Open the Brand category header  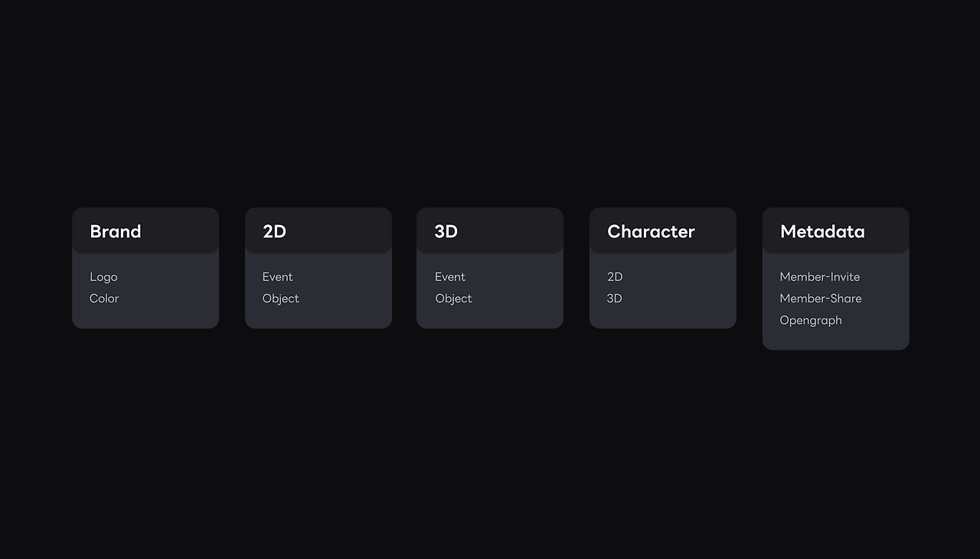pos(116,231)
